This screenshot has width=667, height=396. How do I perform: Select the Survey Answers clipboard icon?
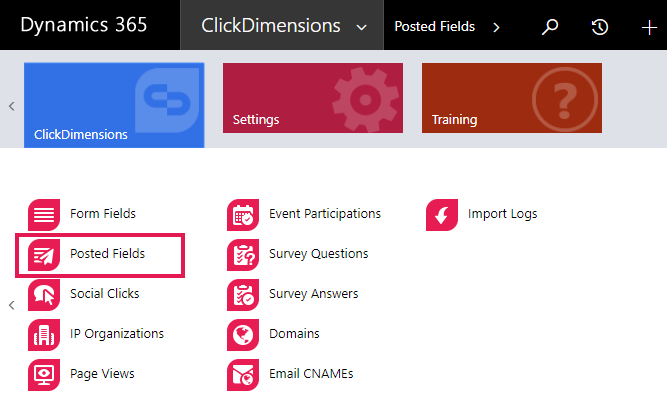(x=243, y=294)
